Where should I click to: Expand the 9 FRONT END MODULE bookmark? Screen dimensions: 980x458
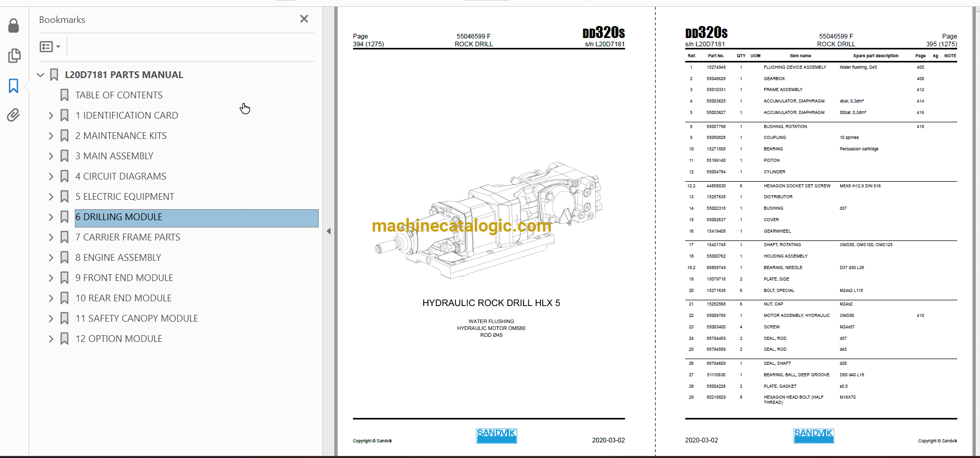click(x=51, y=278)
